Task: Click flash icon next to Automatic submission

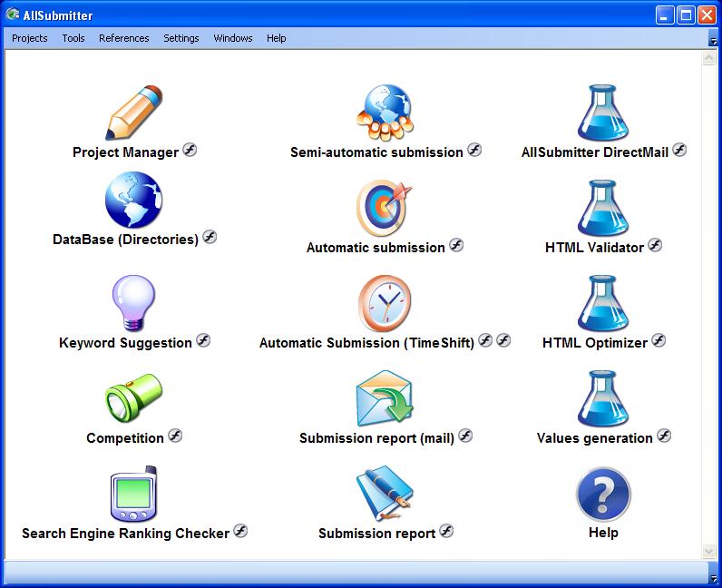Action: pyautogui.click(x=456, y=245)
